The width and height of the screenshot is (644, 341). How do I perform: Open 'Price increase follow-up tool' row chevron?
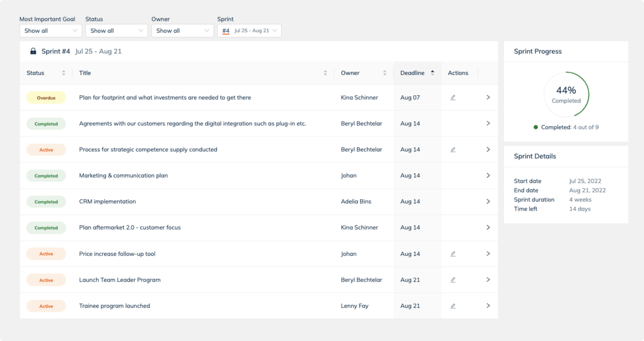(488, 254)
